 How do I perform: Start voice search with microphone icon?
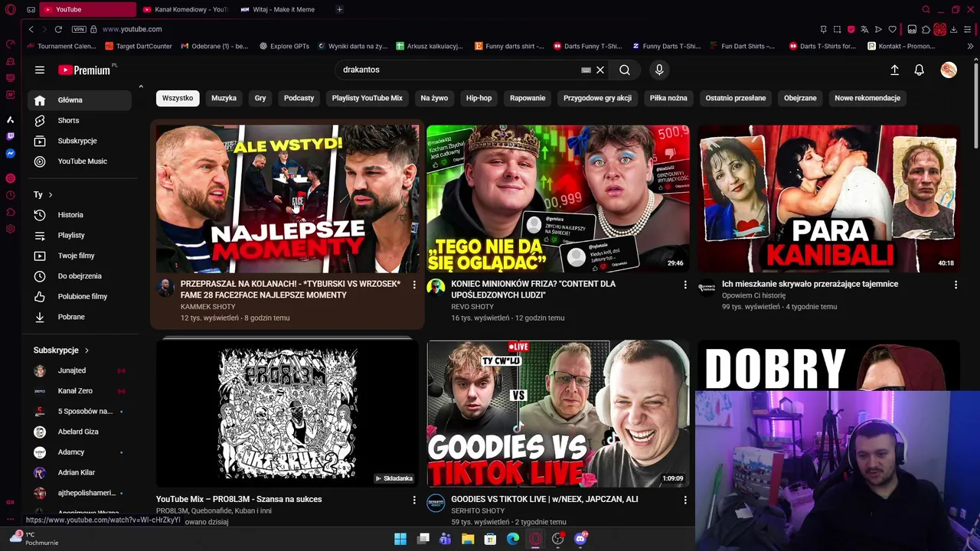(659, 70)
